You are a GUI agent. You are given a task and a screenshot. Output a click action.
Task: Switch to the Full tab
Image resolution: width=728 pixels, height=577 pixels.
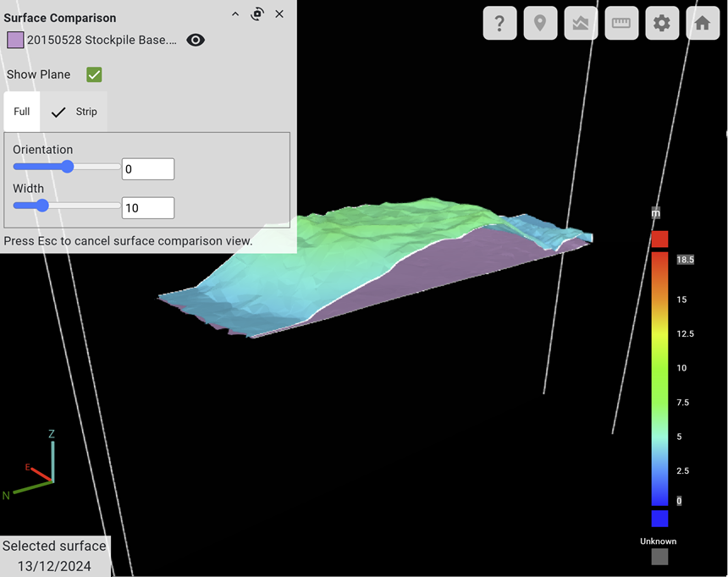pyautogui.click(x=22, y=112)
